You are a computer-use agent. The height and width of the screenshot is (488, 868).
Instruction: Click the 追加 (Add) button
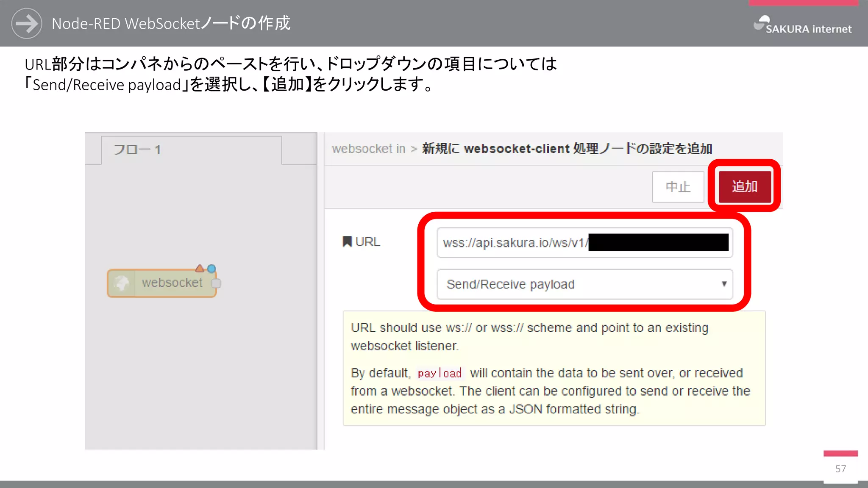(x=745, y=186)
